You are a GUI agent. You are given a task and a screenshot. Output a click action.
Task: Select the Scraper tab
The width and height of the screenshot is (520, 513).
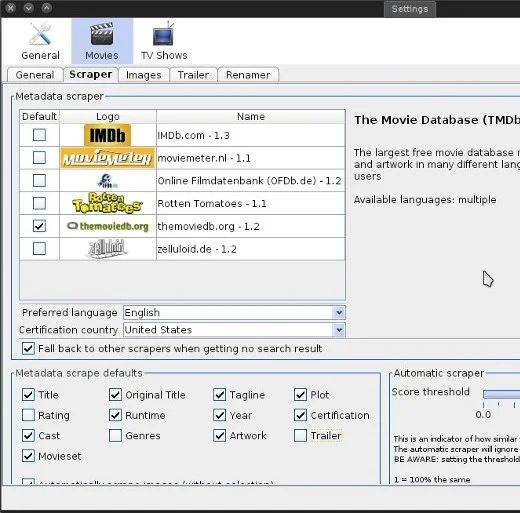pyautogui.click(x=90, y=74)
